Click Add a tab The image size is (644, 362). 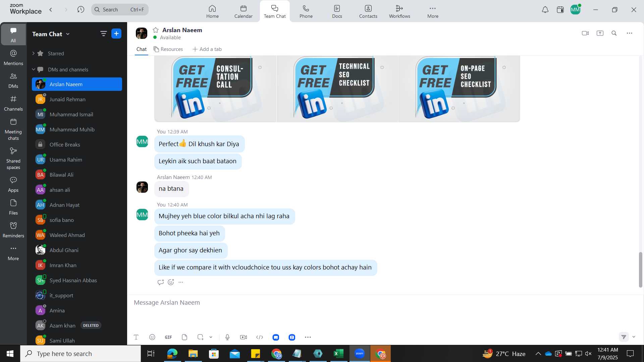[207, 49]
